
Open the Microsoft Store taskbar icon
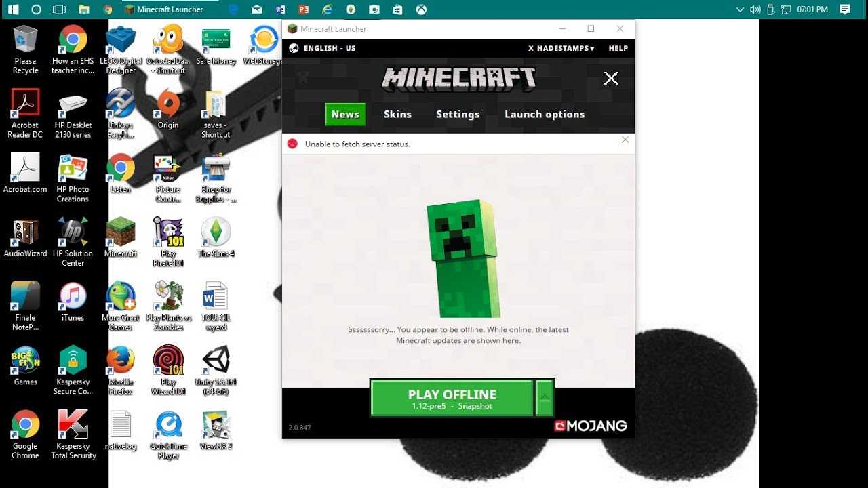point(397,9)
